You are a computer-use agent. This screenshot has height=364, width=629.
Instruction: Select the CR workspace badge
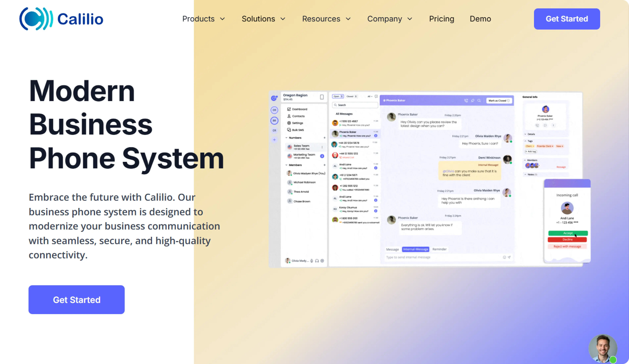274,131
